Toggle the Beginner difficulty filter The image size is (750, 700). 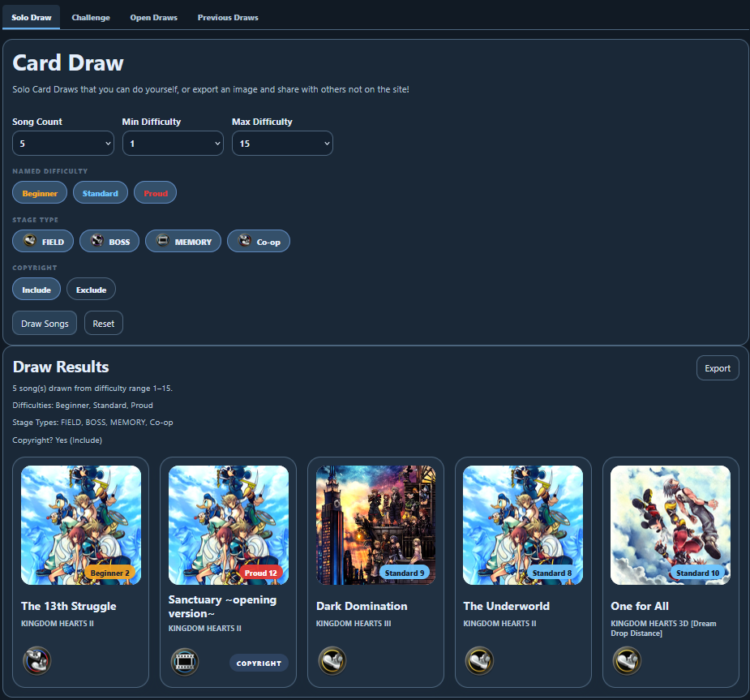[x=40, y=193]
